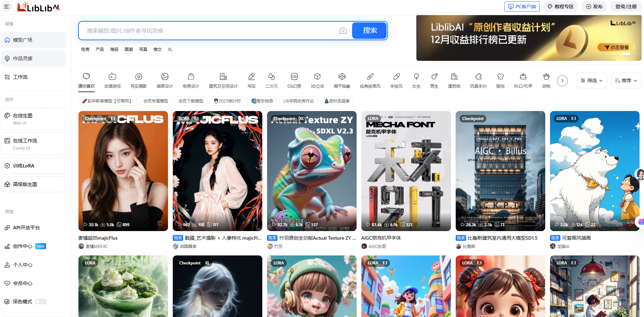
Task: Open the 筛选 filter dropdown
Action: (x=592, y=80)
